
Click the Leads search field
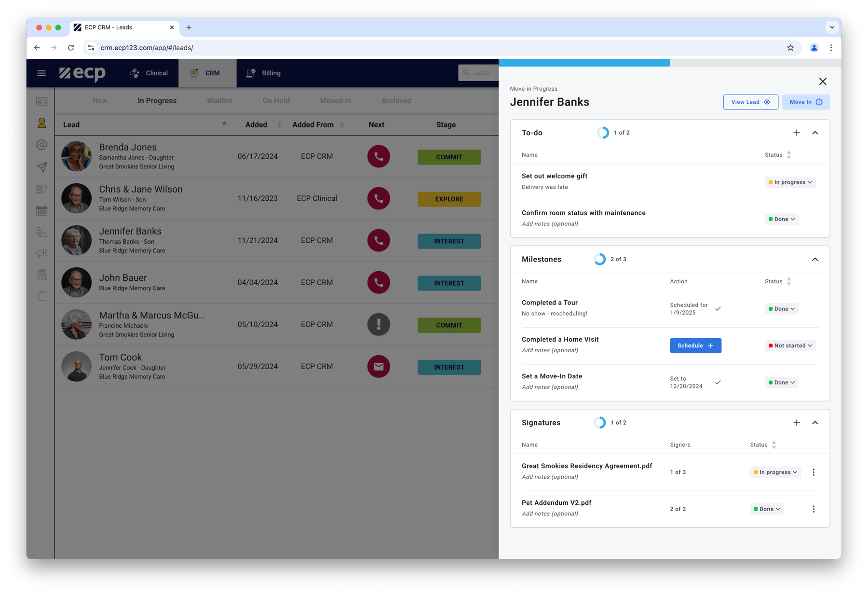(x=481, y=73)
